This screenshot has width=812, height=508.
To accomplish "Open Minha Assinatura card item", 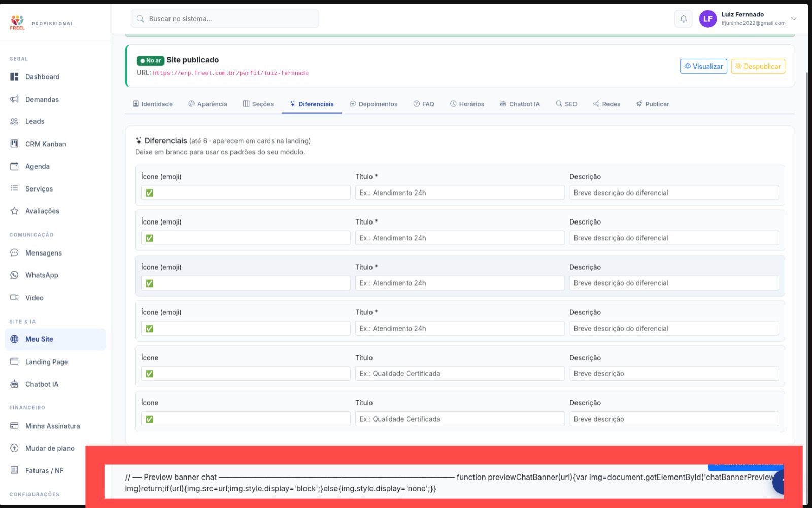I will pyautogui.click(x=52, y=426).
